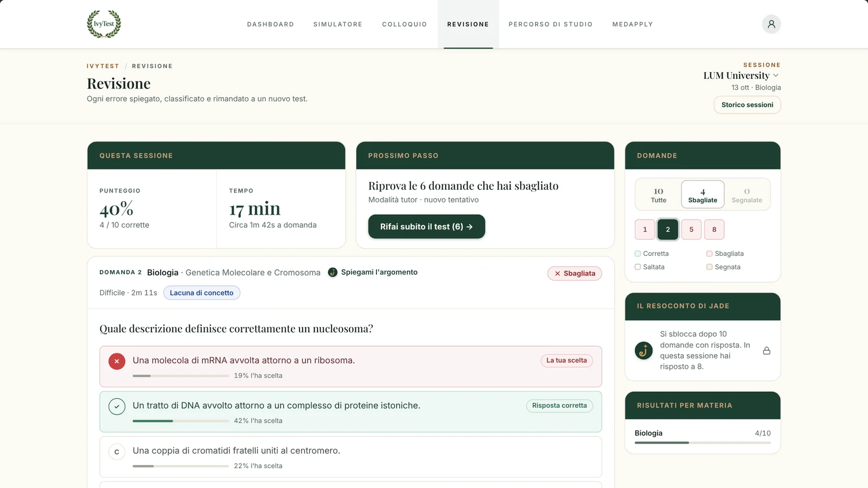This screenshot has height=488, width=868.
Task: Click the Storico sessioni button
Action: pyautogui.click(x=747, y=105)
